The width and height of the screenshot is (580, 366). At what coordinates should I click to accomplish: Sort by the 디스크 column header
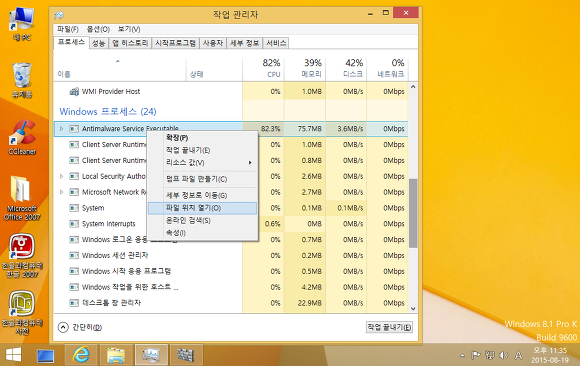(x=346, y=68)
